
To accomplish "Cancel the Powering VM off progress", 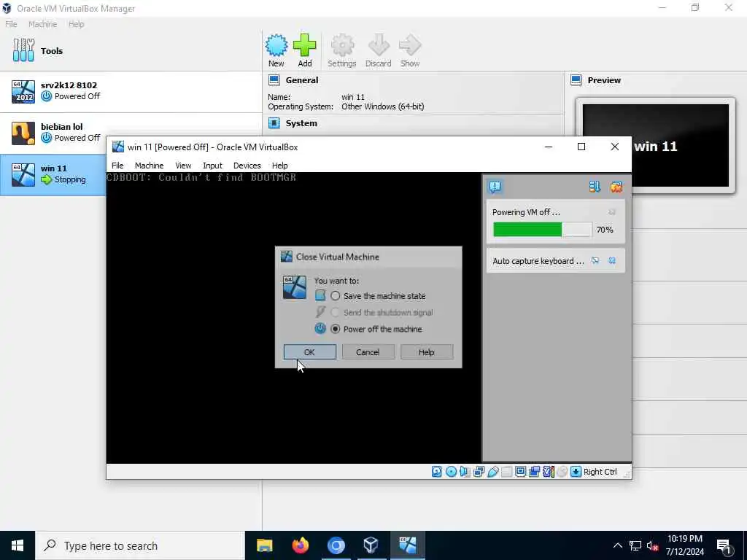I will click(612, 212).
